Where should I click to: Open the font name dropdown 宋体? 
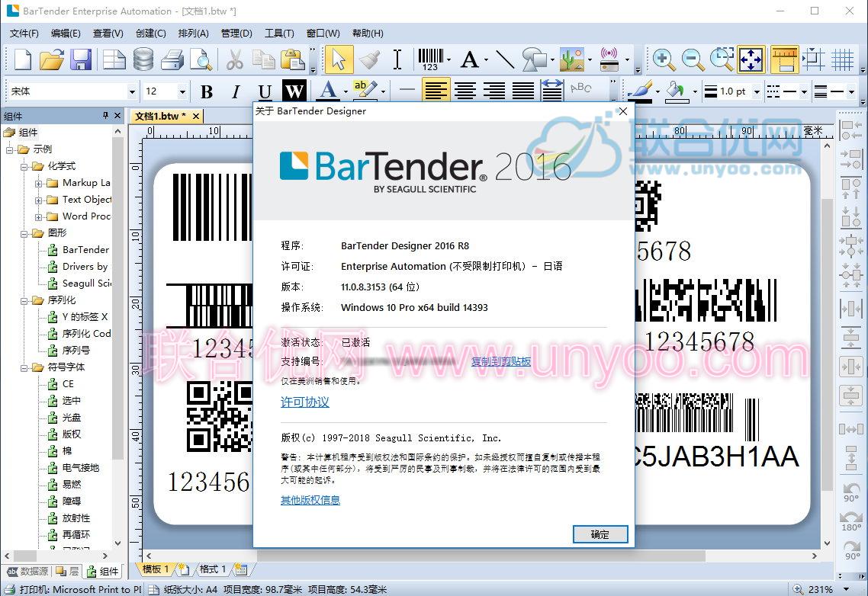pyautogui.click(x=132, y=91)
